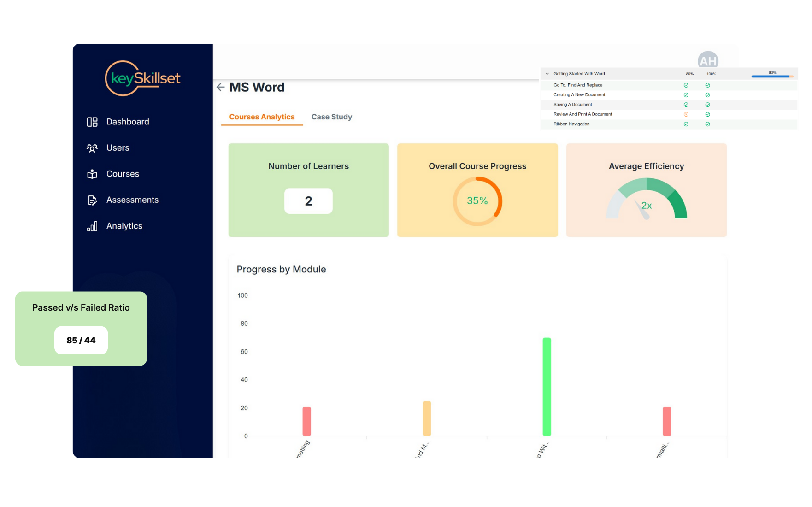Click the Dashboard grid icon
This screenshot has width=812, height=507.
pyautogui.click(x=92, y=122)
